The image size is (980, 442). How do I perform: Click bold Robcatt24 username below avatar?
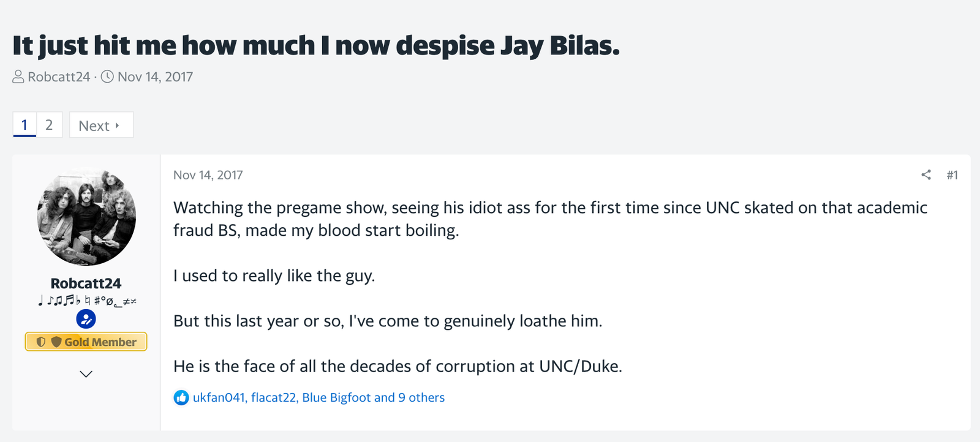pyautogui.click(x=86, y=283)
